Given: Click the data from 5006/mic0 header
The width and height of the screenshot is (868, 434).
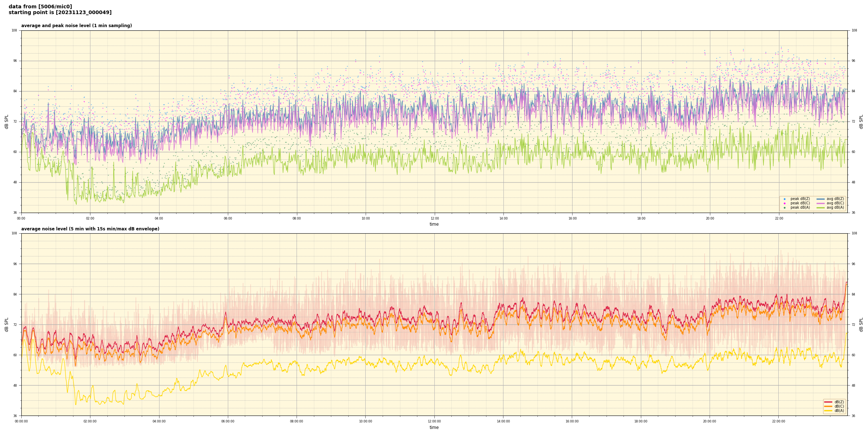Looking at the screenshot, I should click(x=40, y=7).
